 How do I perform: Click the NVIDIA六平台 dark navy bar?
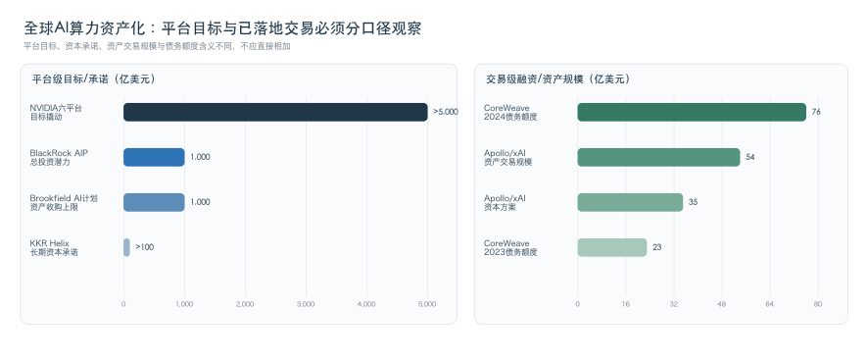pyautogui.click(x=275, y=112)
